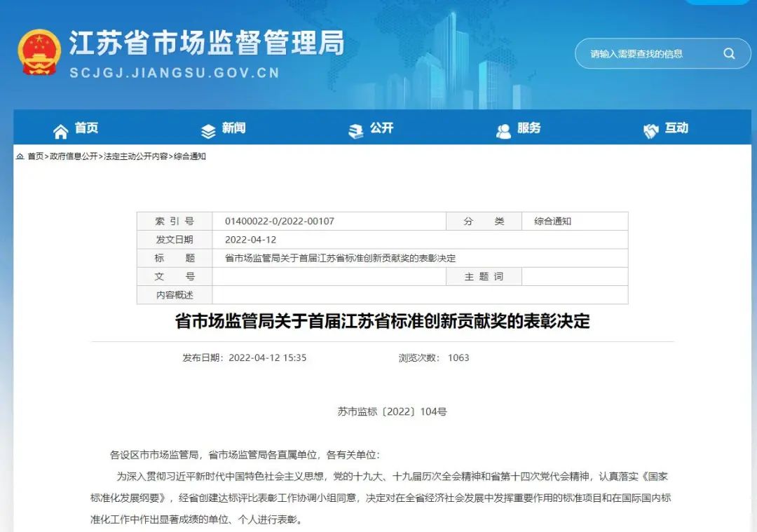Open the 首页 navigation tab
Viewport: 757px width, 532px height.
pyautogui.click(x=86, y=128)
